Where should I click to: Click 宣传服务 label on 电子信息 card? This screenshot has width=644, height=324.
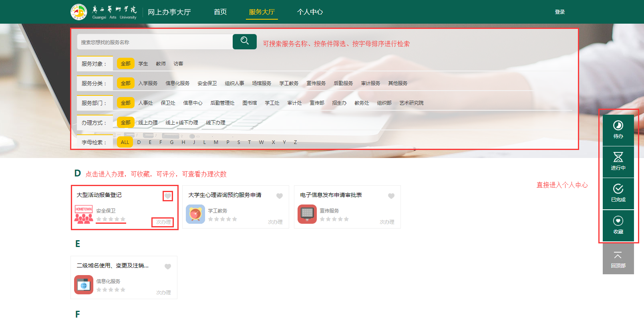(x=330, y=211)
